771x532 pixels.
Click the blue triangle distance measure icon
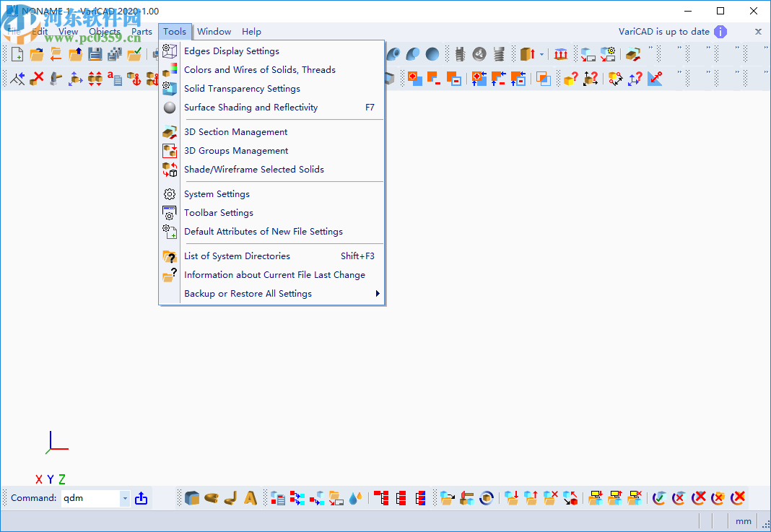(655, 78)
